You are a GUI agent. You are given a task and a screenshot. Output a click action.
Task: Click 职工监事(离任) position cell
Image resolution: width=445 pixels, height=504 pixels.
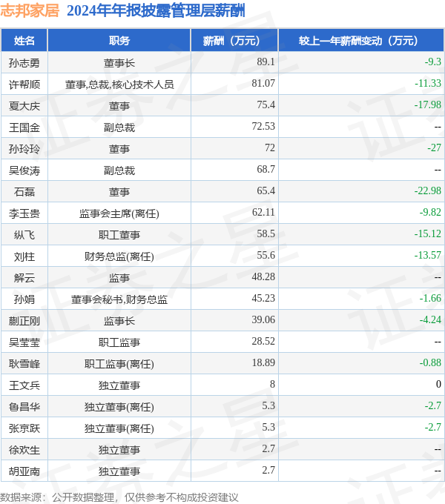point(119,364)
